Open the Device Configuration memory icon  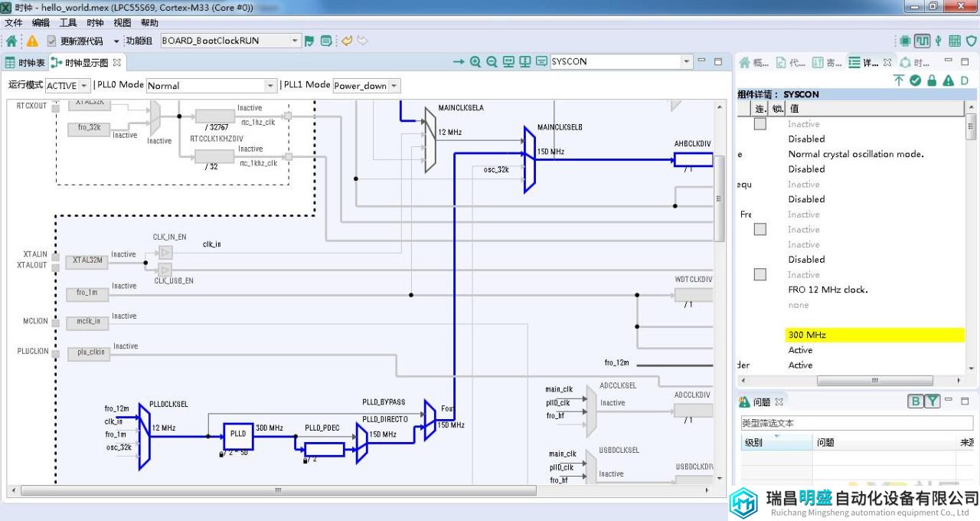pyautogui.click(x=955, y=41)
